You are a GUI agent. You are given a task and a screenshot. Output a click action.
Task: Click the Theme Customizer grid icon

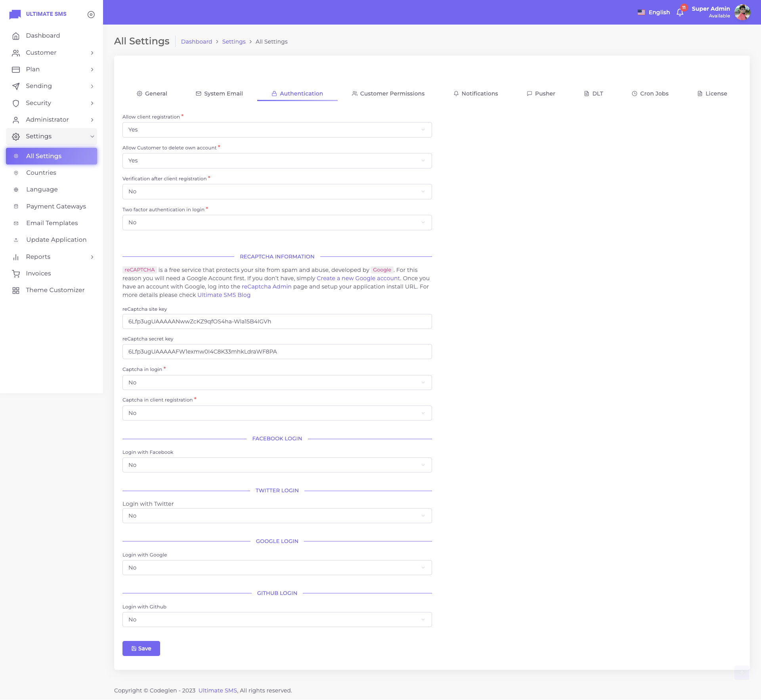pos(16,291)
